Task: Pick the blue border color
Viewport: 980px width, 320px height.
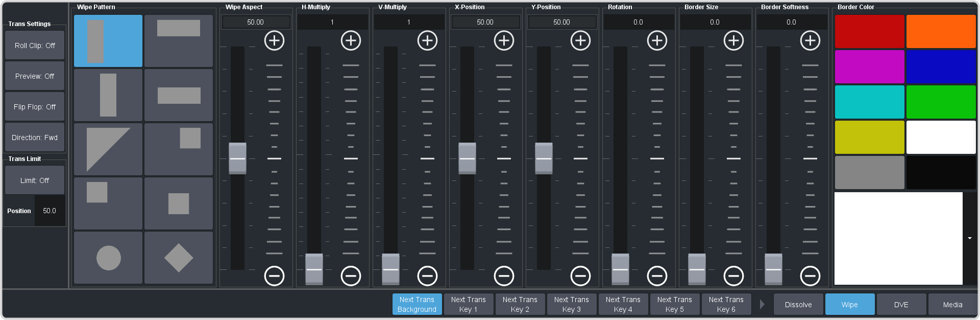Action: tap(941, 66)
